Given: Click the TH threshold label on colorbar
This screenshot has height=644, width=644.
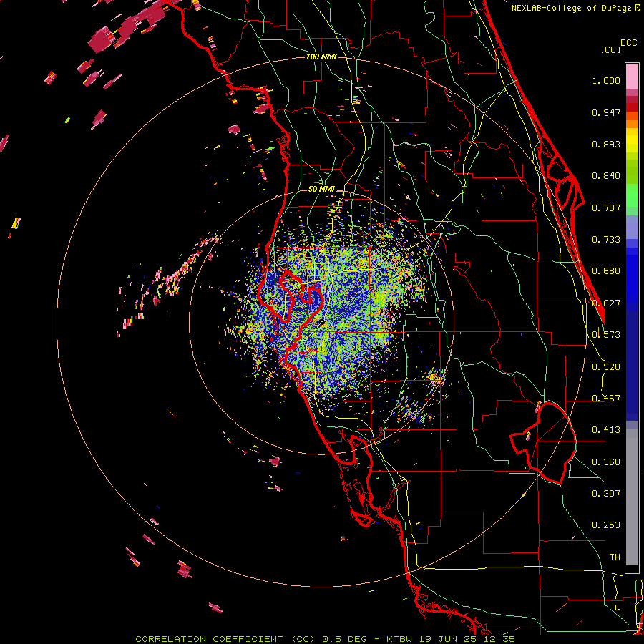Looking at the screenshot, I should coord(615,557).
